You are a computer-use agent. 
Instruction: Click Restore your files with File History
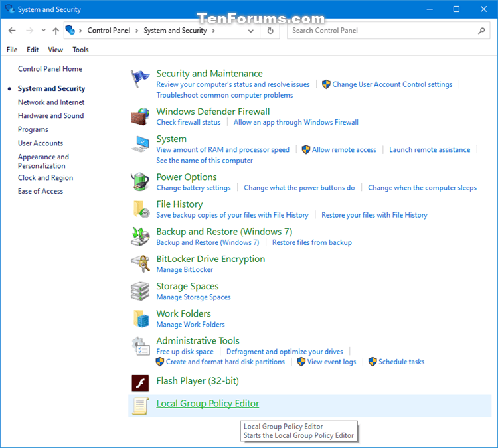point(374,215)
